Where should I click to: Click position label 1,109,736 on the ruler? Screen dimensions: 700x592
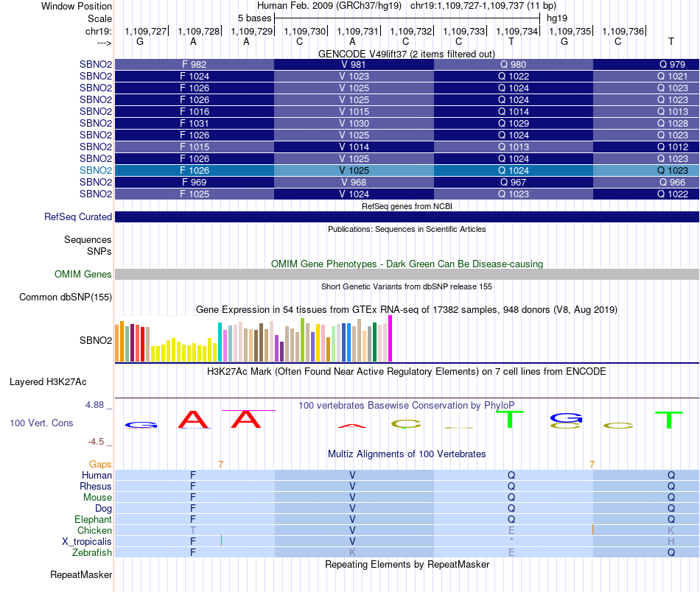pos(623,31)
